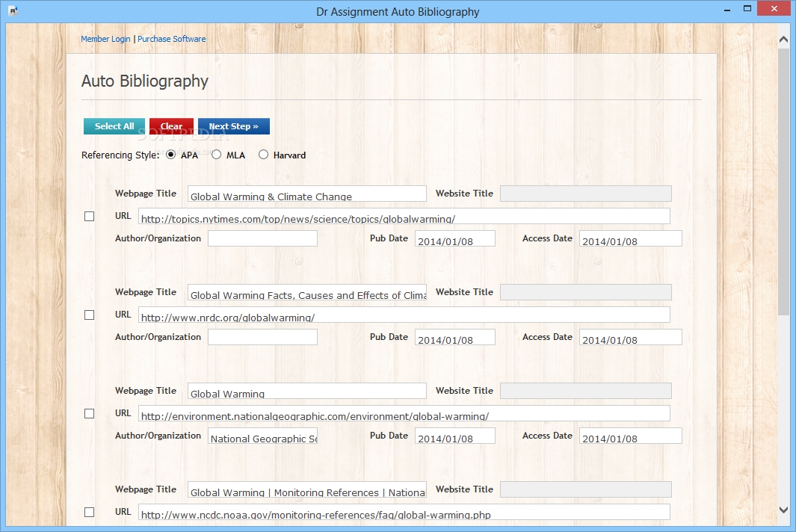Edit Access Date of National Geographic entry
This screenshot has width=796, height=532.
tap(631, 435)
